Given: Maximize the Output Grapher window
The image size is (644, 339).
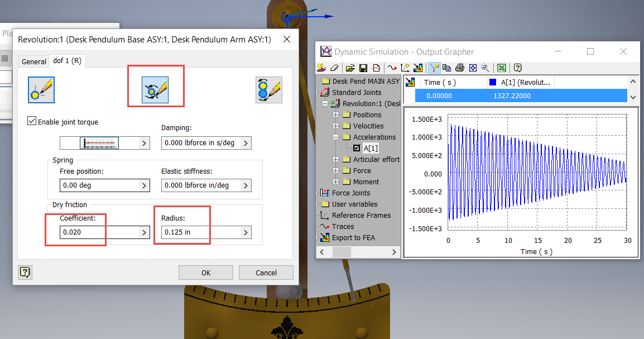Looking at the screenshot, I should (x=590, y=51).
